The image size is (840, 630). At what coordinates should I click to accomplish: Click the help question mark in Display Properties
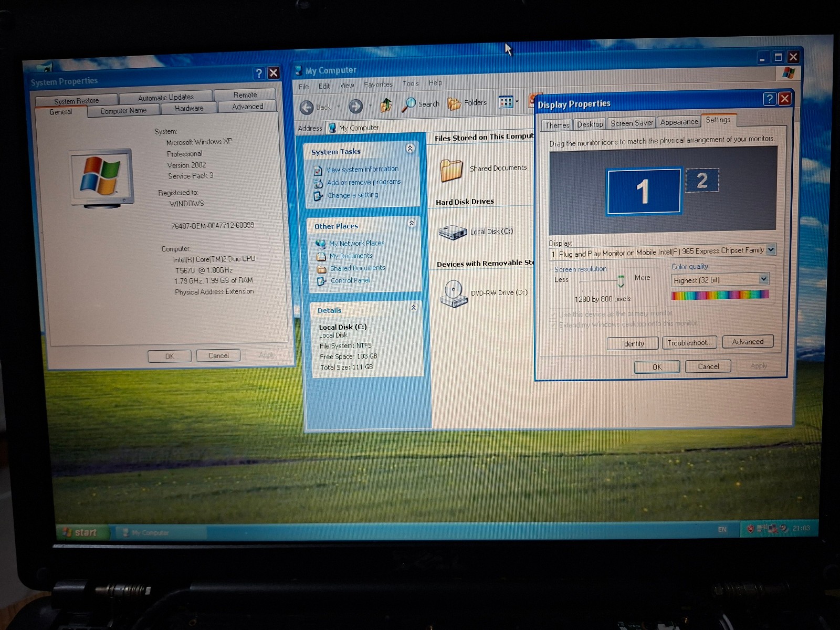pos(769,99)
